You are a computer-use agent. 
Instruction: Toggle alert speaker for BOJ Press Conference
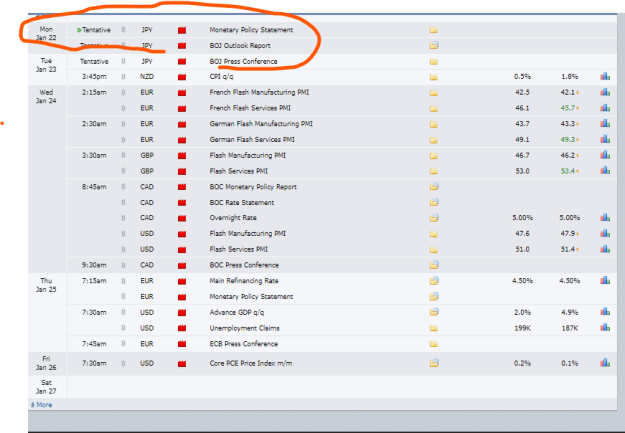(123, 61)
